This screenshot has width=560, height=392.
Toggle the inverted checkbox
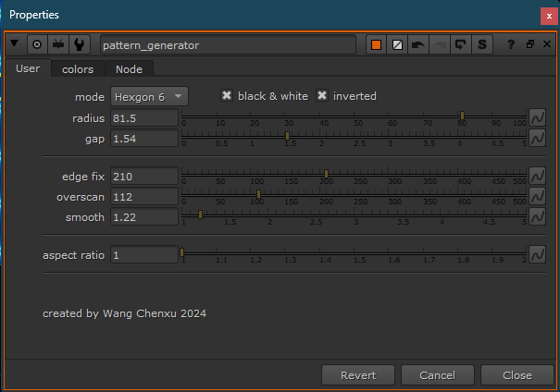click(x=322, y=96)
